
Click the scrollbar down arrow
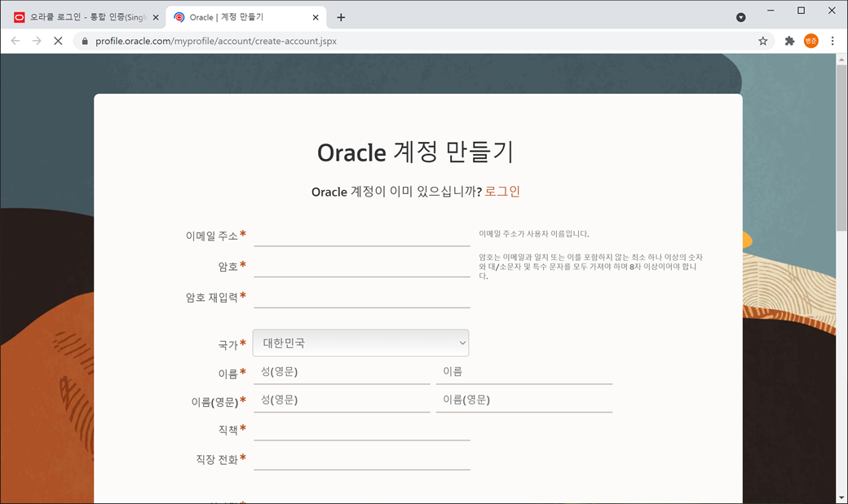coord(841,498)
